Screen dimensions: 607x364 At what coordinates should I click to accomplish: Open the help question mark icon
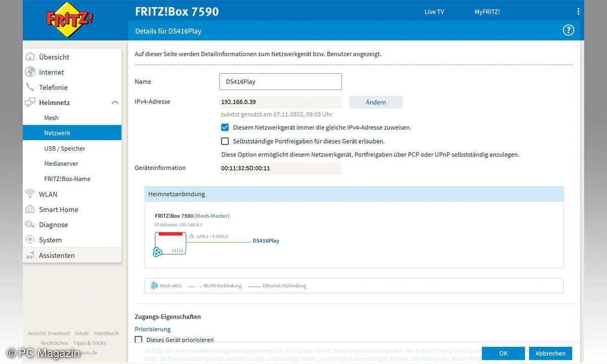pos(569,30)
